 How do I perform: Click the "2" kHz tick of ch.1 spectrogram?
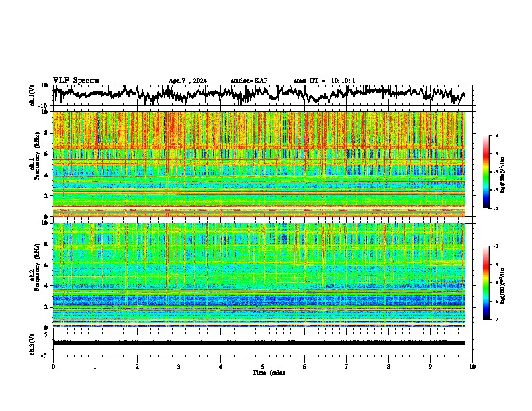pos(47,195)
